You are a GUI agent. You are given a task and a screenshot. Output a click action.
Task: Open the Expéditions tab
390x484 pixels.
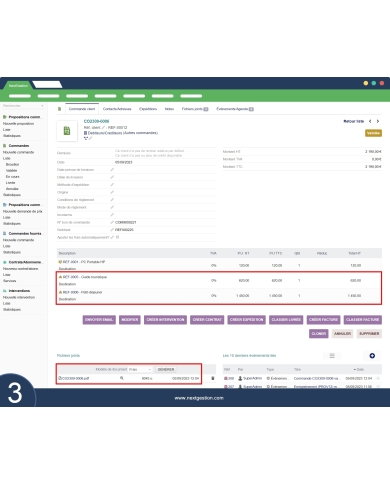[148, 109]
